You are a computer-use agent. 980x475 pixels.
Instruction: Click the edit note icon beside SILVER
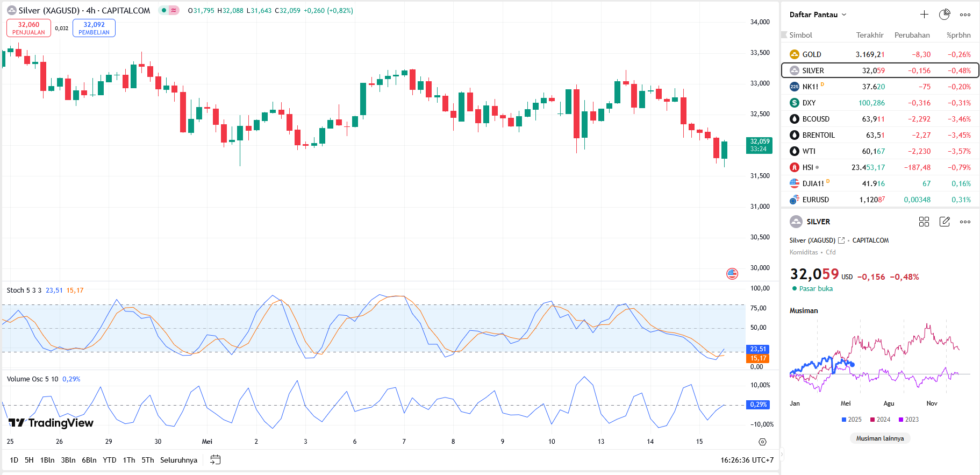point(945,222)
